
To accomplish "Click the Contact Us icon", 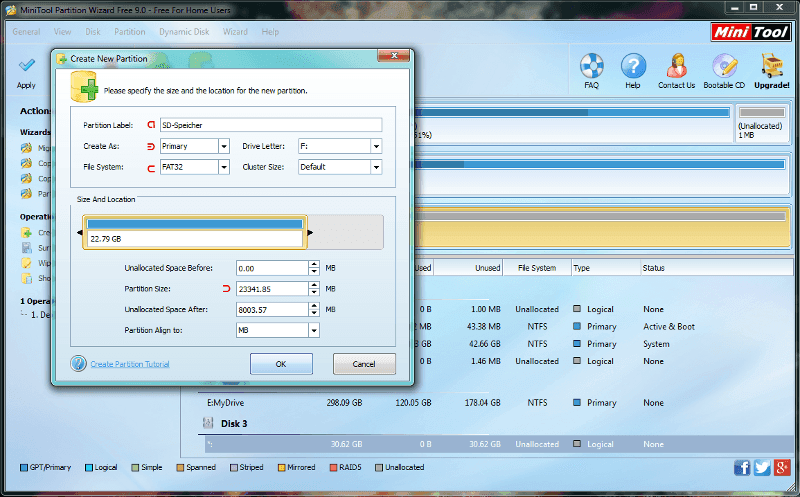I will pos(677,66).
